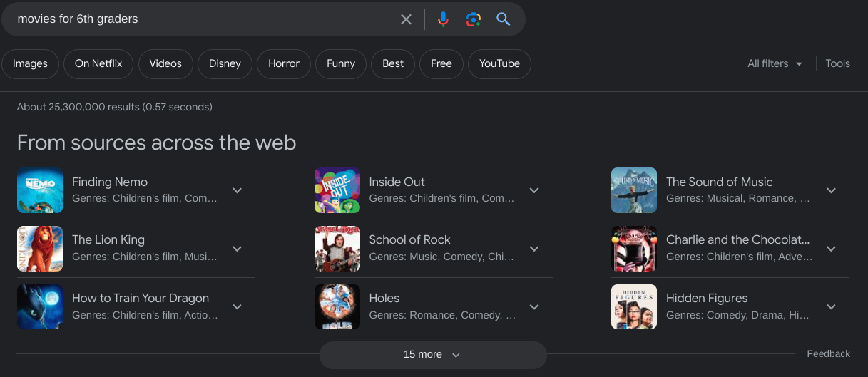Screen dimensions: 868x377
Task: Clear the search query with the X icon
Action: coord(406,19)
